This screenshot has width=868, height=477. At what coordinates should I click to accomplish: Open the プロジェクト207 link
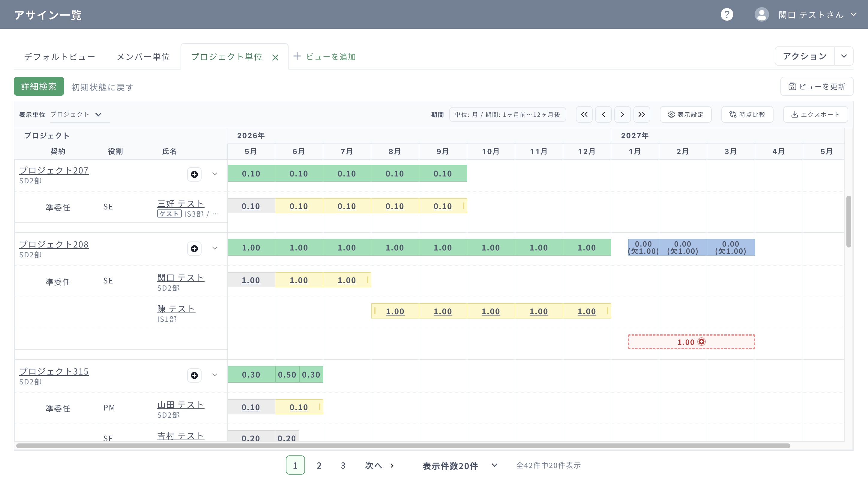pyautogui.click(x=54, y=170)
